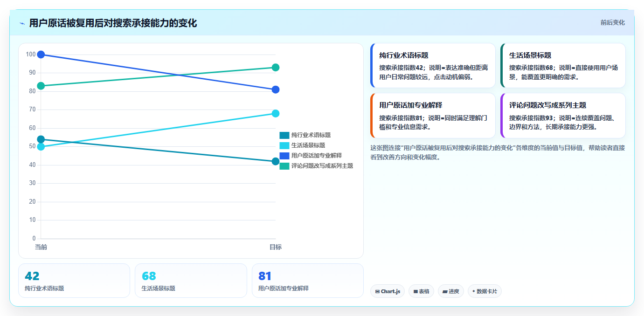644x316 pixels.
Task: Click the stat card showing 42
Action: pos(74,281)
